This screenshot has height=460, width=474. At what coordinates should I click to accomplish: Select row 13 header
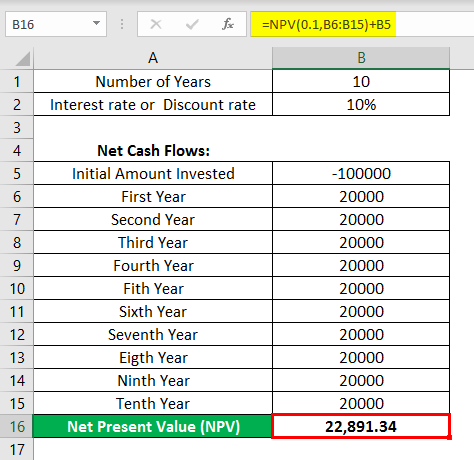(x=17, y=357)
